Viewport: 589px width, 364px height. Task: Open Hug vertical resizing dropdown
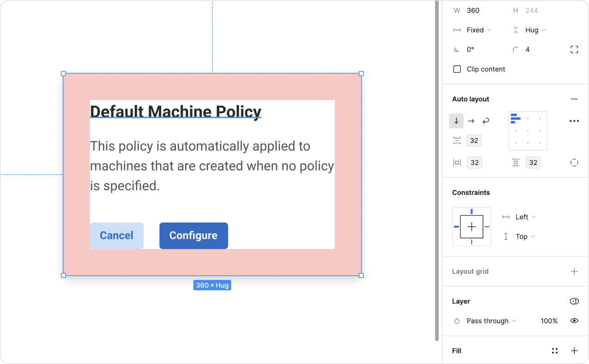pyautogui.click(x=536, y=30)
